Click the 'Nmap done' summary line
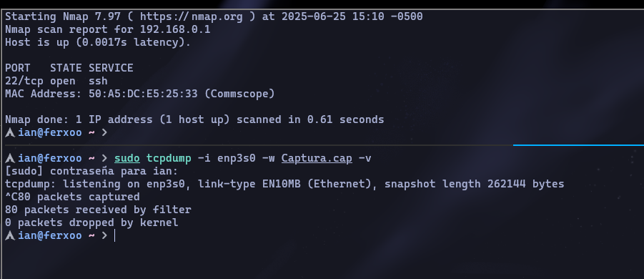 194,119
